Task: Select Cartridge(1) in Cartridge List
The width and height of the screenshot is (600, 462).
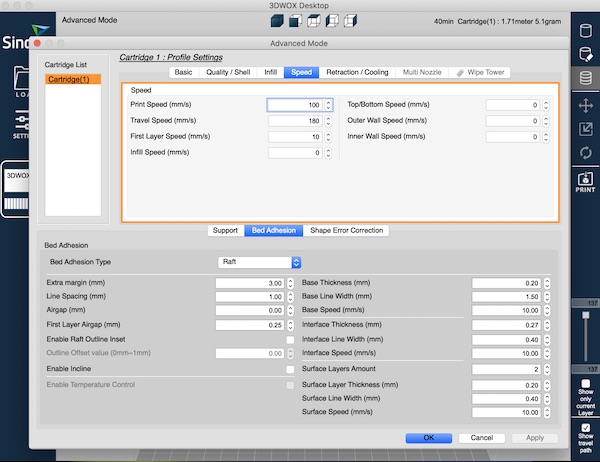Action: click(73, 79)
